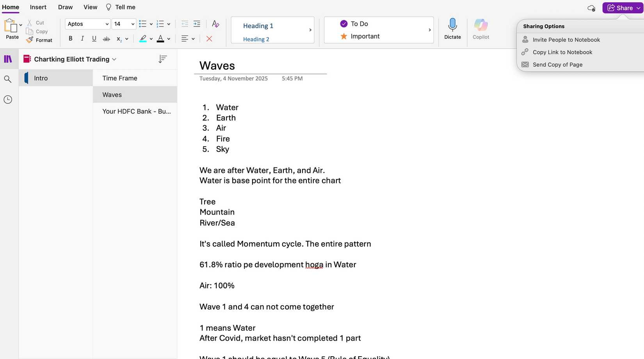View recent notes via the clock icon
The width and height of the screenshot is (644, 359).
8,100
